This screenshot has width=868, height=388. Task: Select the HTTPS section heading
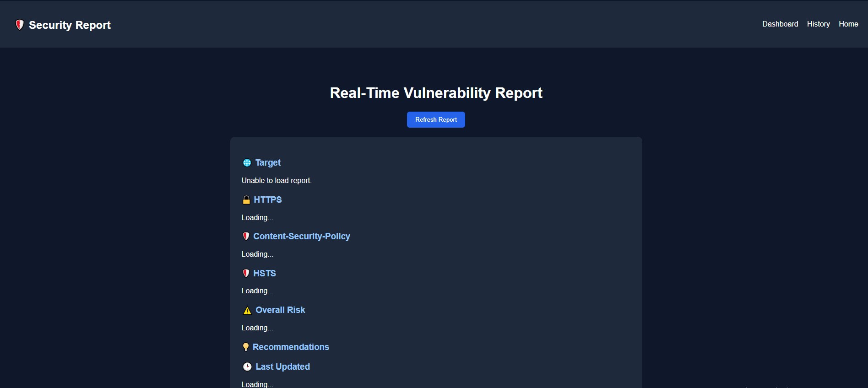(x=268, y=199)
